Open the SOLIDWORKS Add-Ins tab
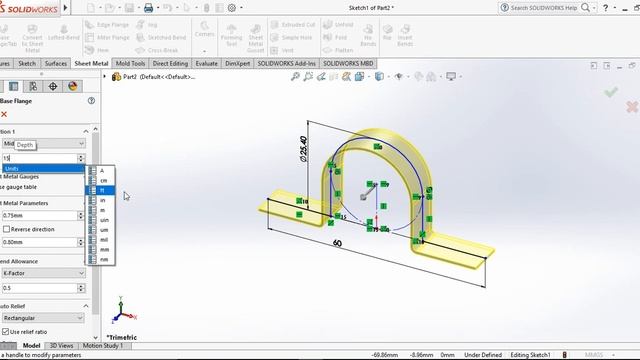The height and width of the screenshot is (360, 640). pos(287,64)
